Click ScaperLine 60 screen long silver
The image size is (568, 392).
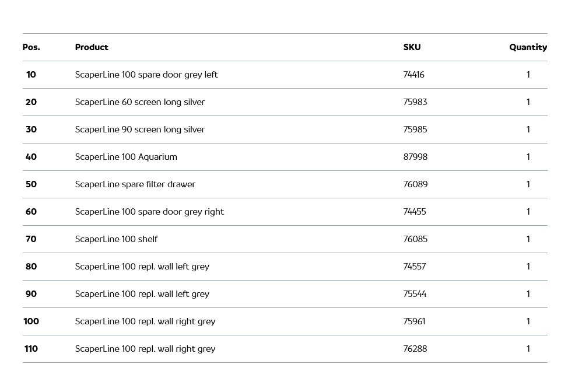click(x=140, y=102)
